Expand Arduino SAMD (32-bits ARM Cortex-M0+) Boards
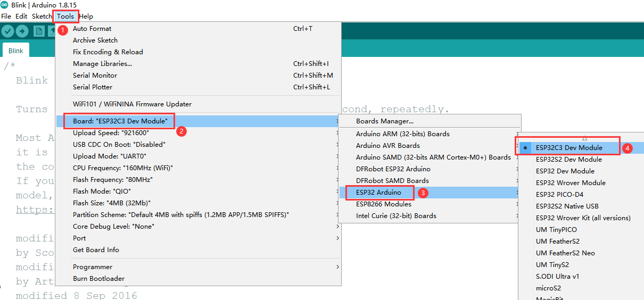This screenshot has width=644, height=300. coord(430,157)
